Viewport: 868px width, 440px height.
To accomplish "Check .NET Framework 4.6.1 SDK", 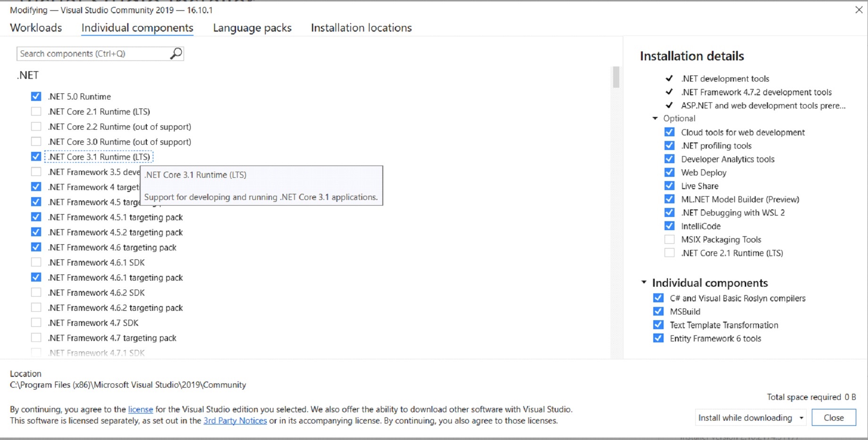I will coord(36,263).
